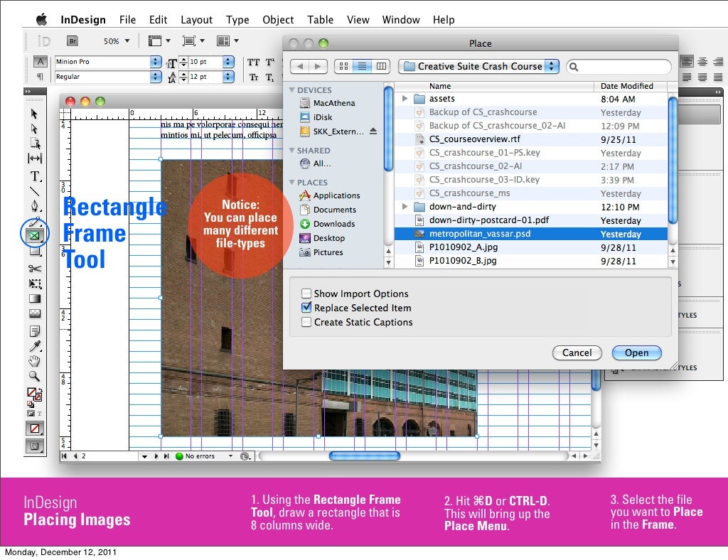Switch Place dialog to list view

pos(363,66)
